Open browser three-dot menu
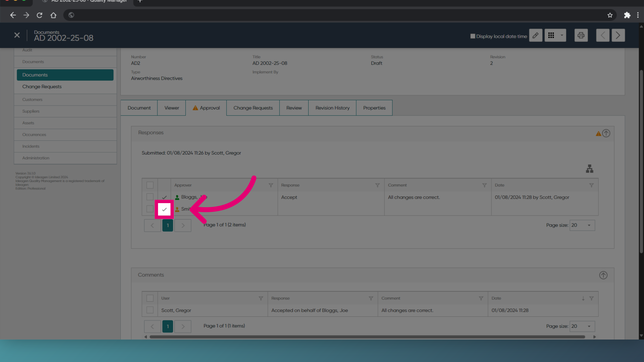The width and height of the screenshot is (644, 362). (x=638, y=15)
